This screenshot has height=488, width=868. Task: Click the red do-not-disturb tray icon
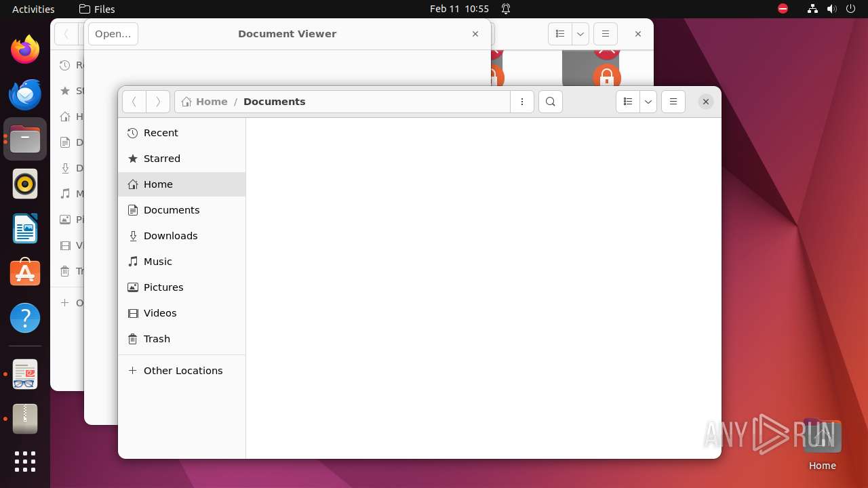click(x=783, y=9)
